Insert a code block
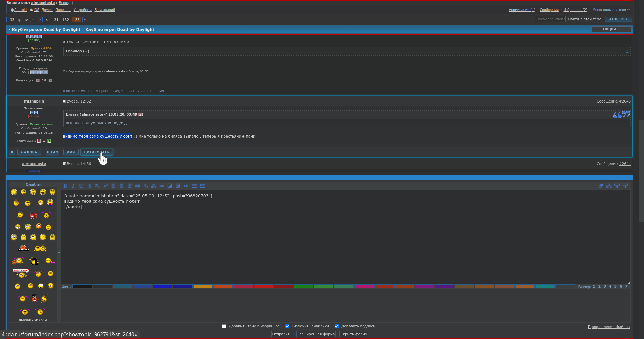Screen dimensions: 644x339 pos(162,186)
